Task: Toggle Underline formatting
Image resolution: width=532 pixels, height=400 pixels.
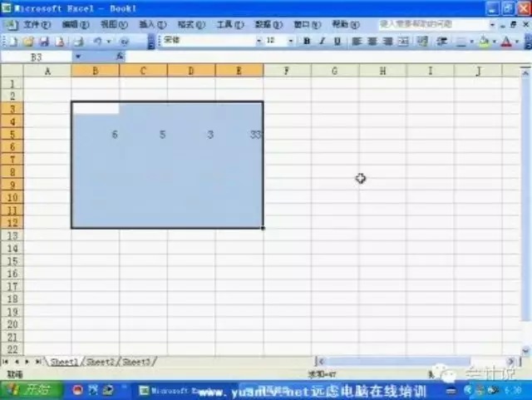Action: pyautogui.click(x=337, y=41)
